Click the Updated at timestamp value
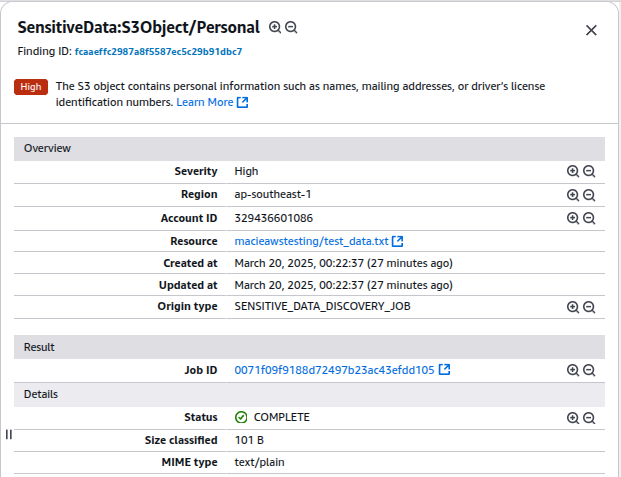Screen dimensions: 621x477 click(343, 285)
